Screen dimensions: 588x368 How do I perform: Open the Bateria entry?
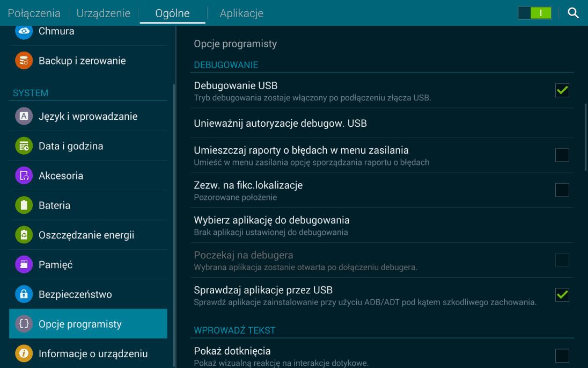pyautogui.click(x=88, y=205)
